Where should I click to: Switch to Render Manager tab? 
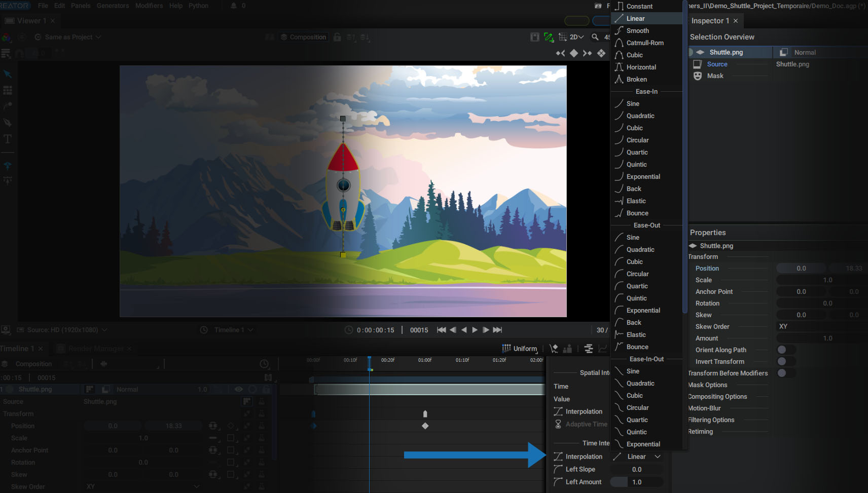pos(96,349)
